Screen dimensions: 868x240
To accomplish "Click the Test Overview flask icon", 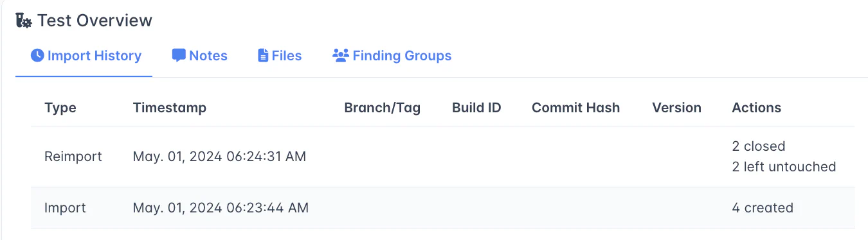I will click(x=24, y=21).
